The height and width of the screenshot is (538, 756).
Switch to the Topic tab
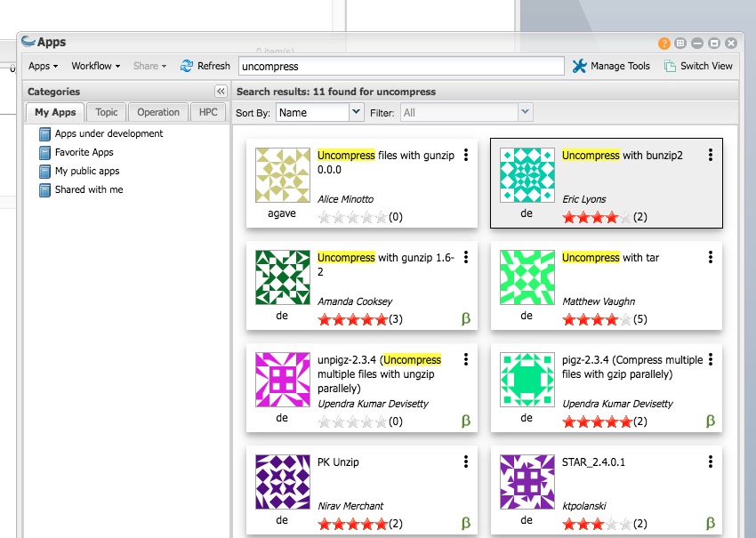point(107,112)
